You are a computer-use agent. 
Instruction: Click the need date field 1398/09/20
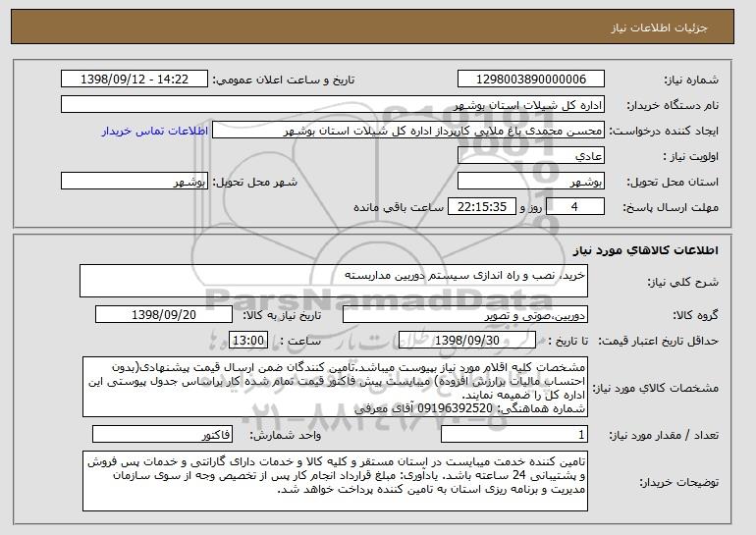(x=164, y=315)
